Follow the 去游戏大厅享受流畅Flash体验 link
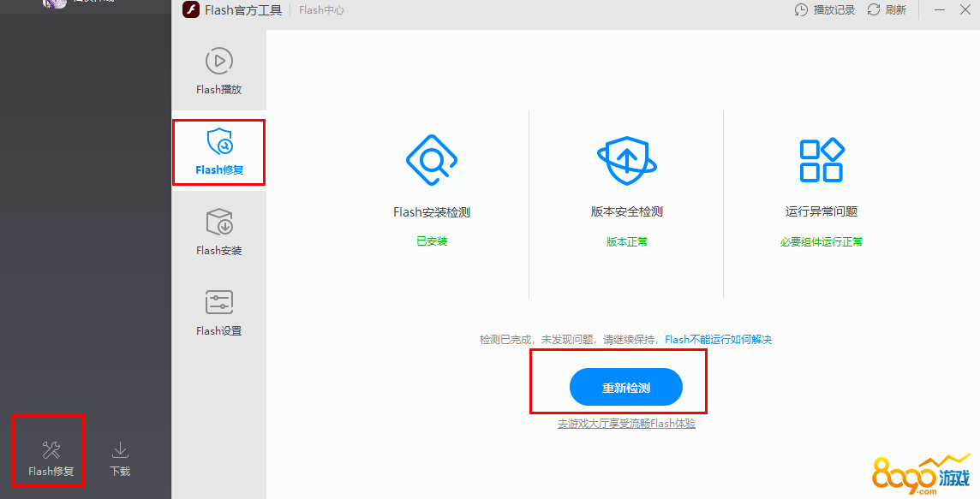This screenshot has height=499, width=980. pyautogui.click(x=626, y=424)
